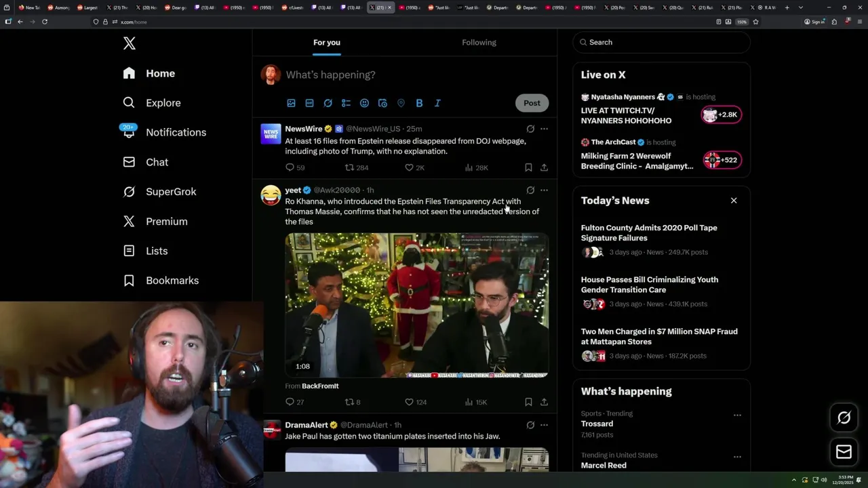Like yeet's post with 124 likes
The width and height of the screenshot is (868, 488).
click(416, 402)
